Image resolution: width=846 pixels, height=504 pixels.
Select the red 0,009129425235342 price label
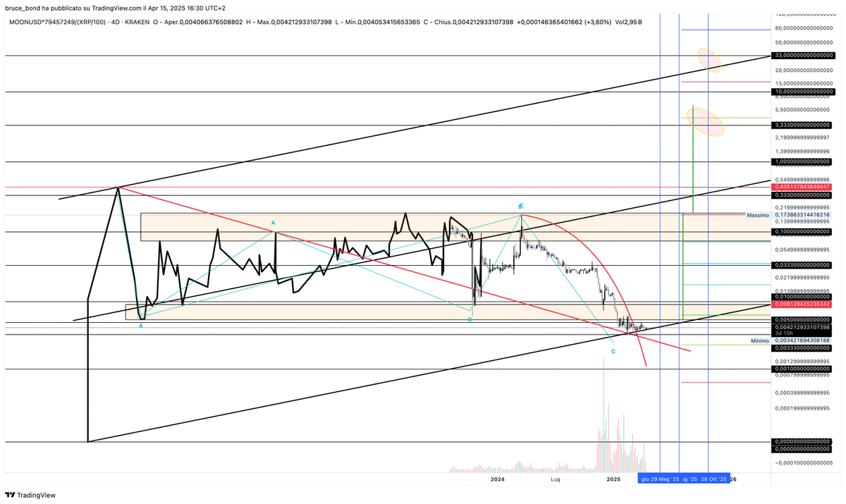tap(803, 304)
